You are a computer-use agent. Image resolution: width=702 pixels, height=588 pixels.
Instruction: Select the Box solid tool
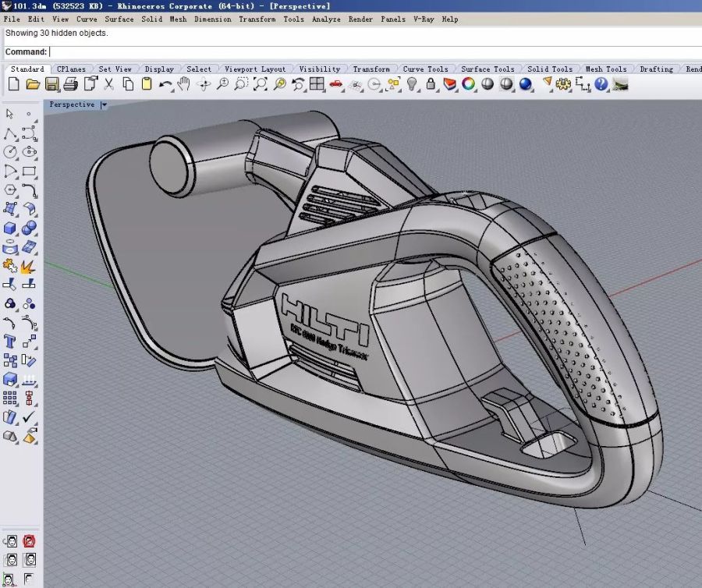(10, 228)
